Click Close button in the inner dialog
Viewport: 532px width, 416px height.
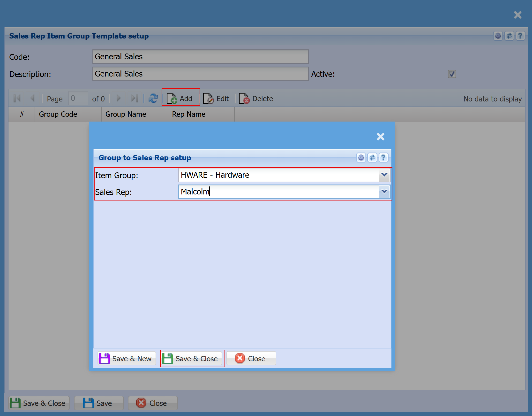[251, 358]
